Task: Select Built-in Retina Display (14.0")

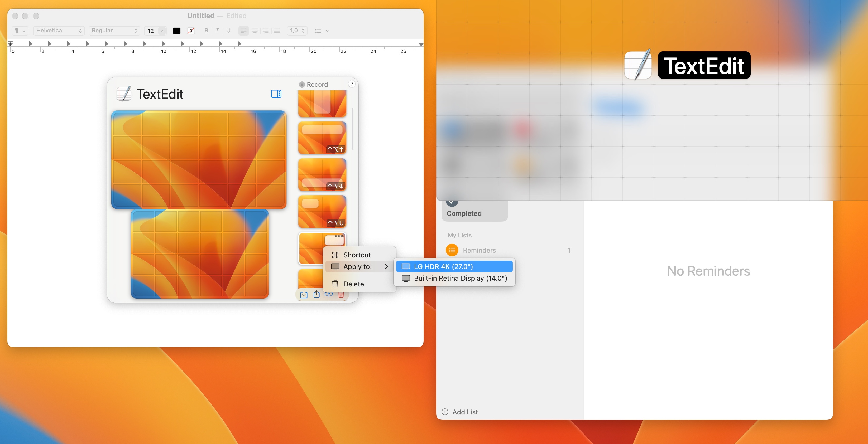Action: [454, 278]
